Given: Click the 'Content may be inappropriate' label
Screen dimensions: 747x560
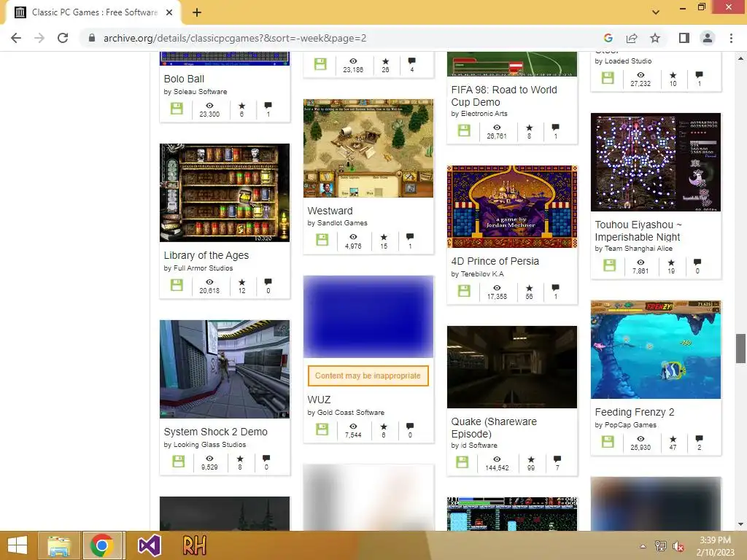Looking at the screenshot, I should 368,376.
